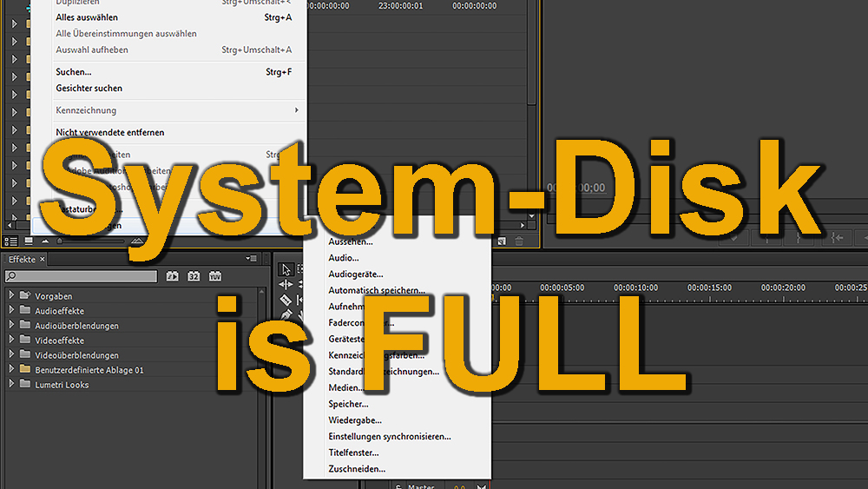Open Wiedergabe... preferences
The height and width of the screenshot is (489, 868).
355,420
